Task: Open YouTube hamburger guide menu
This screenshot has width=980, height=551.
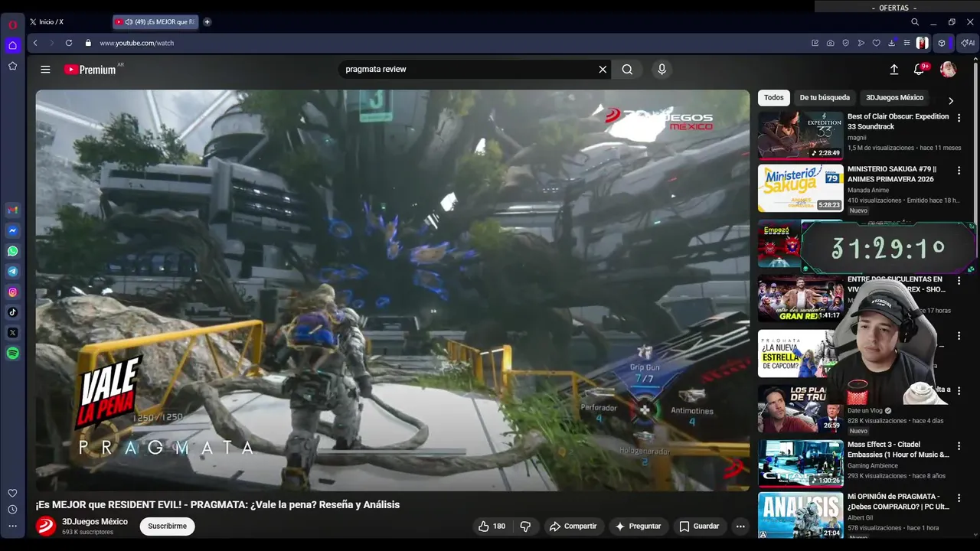Action: 45,70
